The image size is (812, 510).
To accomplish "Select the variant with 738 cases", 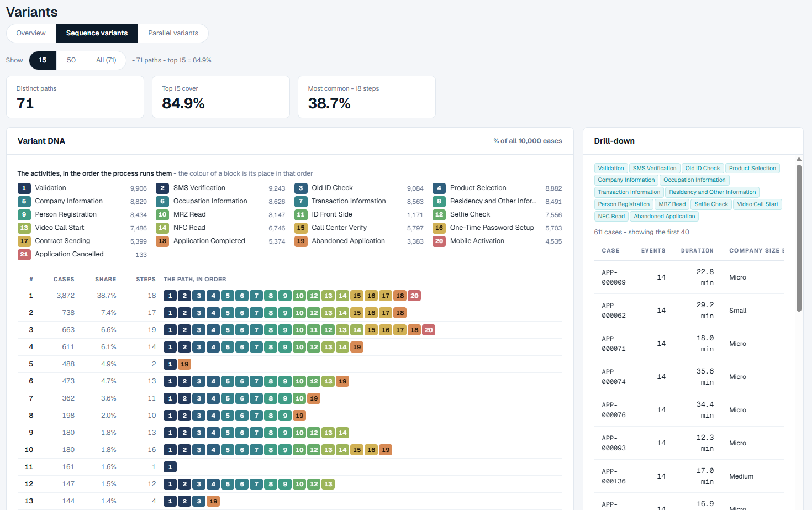I will (x=290, y=313).
